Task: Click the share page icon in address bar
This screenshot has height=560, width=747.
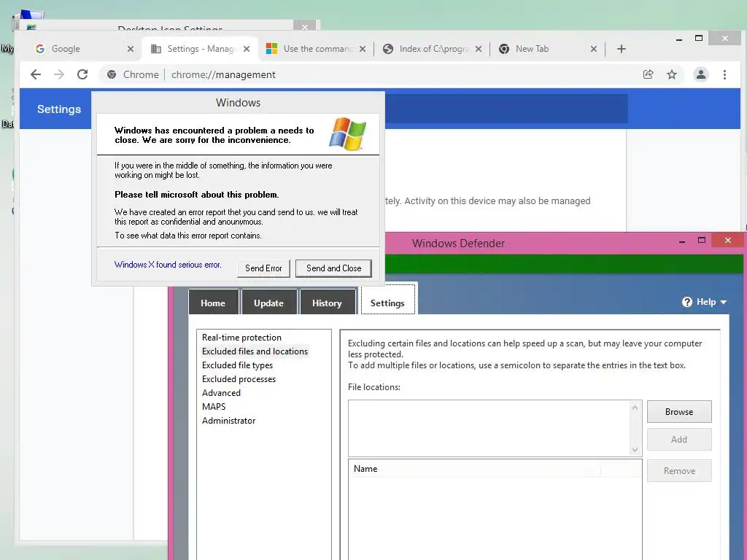Action: point(648,74)
